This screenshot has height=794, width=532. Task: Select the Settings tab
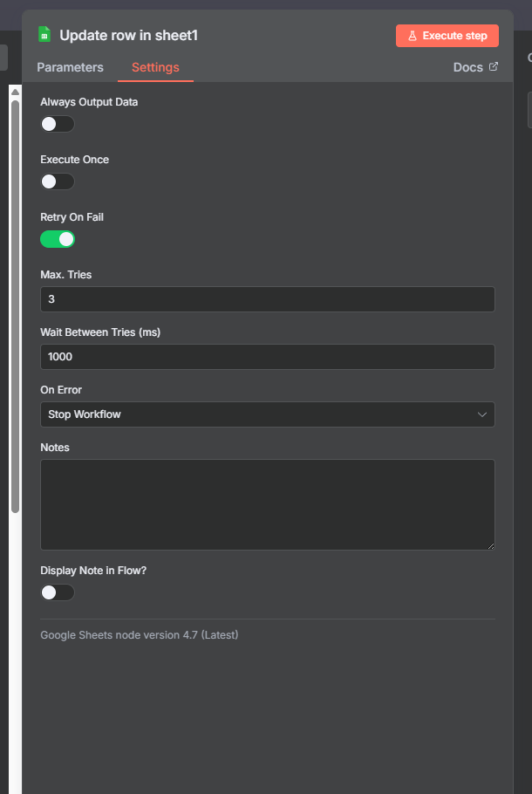155,67
